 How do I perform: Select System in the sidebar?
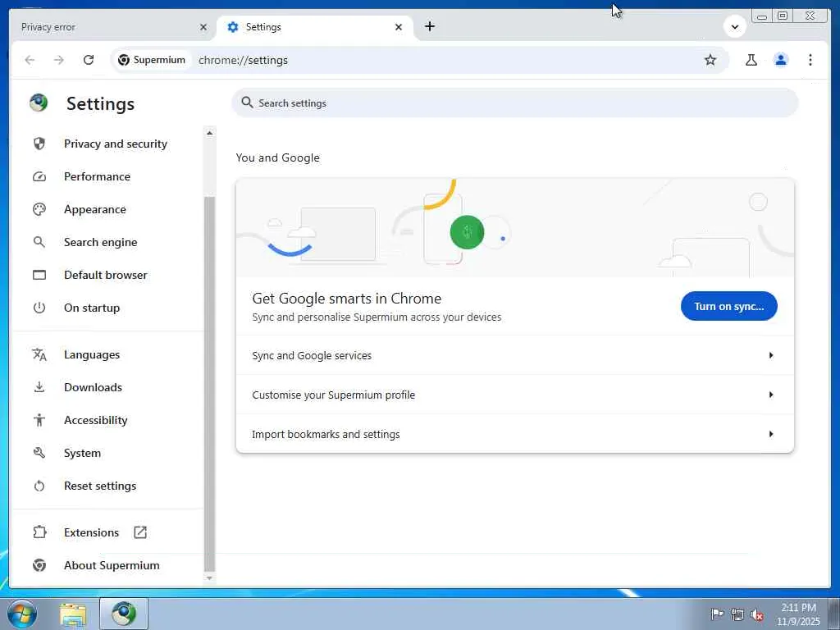82,453
